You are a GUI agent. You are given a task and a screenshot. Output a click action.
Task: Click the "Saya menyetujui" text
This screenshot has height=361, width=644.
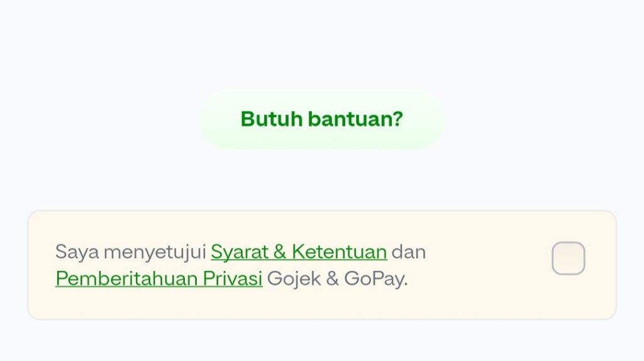pos(130,252)
